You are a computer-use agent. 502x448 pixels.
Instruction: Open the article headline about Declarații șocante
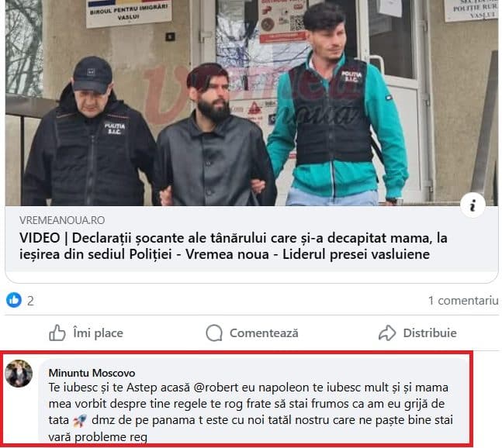click(233, 246)
